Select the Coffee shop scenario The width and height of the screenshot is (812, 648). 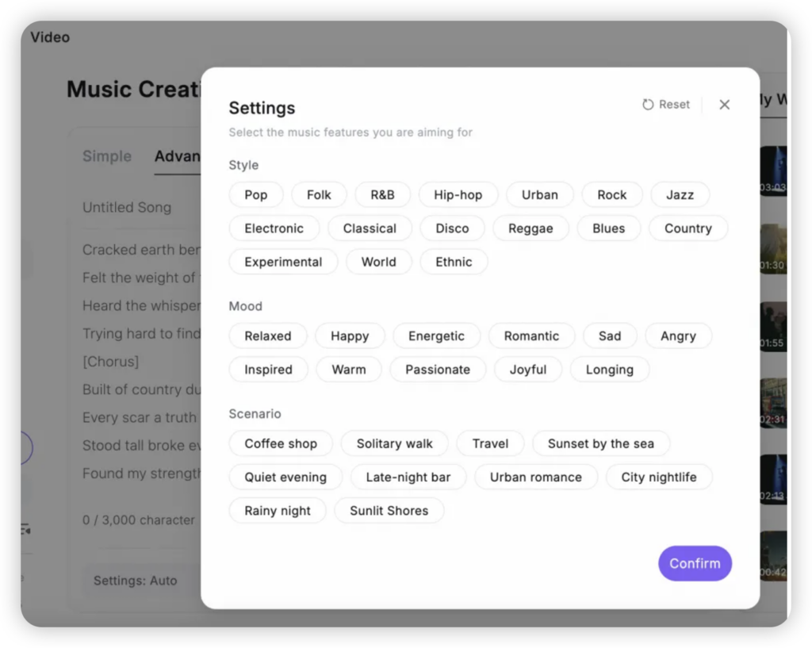[x=281, y=444]
